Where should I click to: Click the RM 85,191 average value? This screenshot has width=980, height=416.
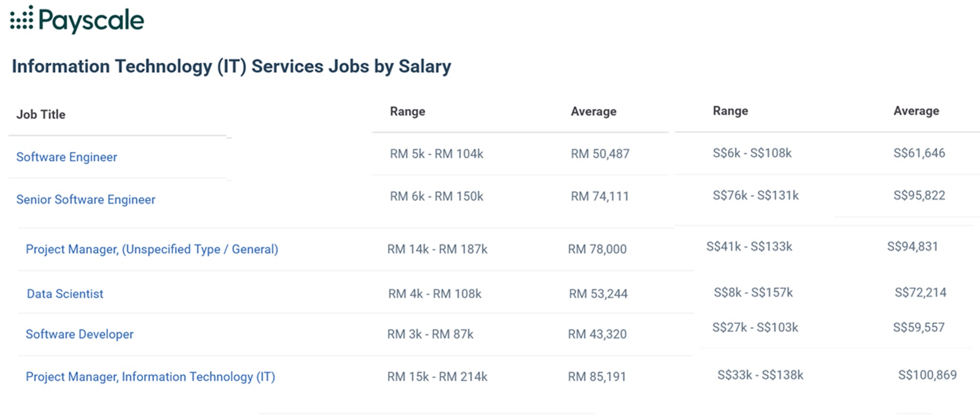[597, 377]
